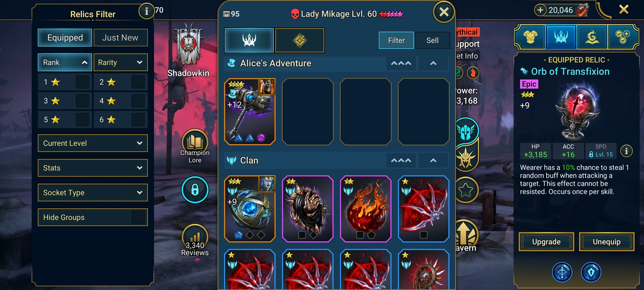Click the Upgrade button
This screenshot has height=290, width=644.
546,242
